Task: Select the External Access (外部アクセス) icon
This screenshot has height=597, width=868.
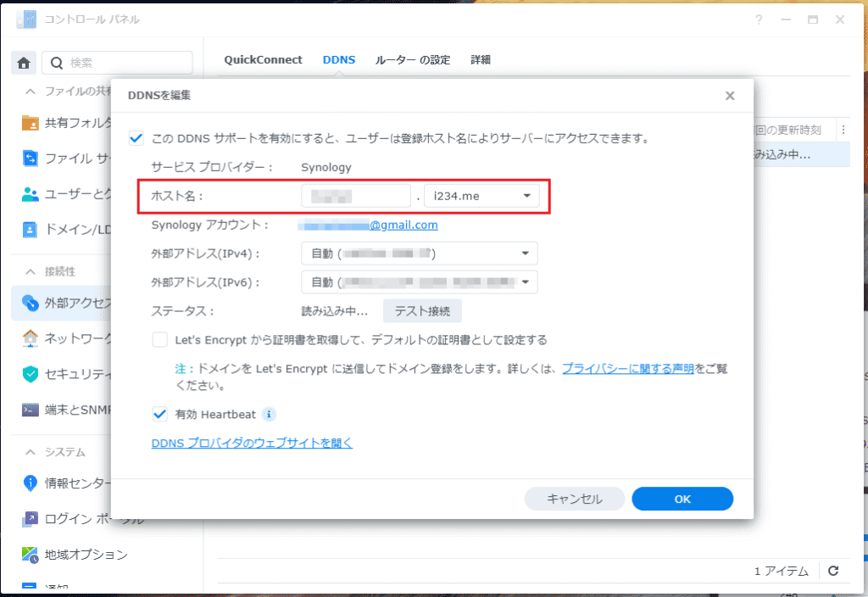Action: (x=30, y=303)
